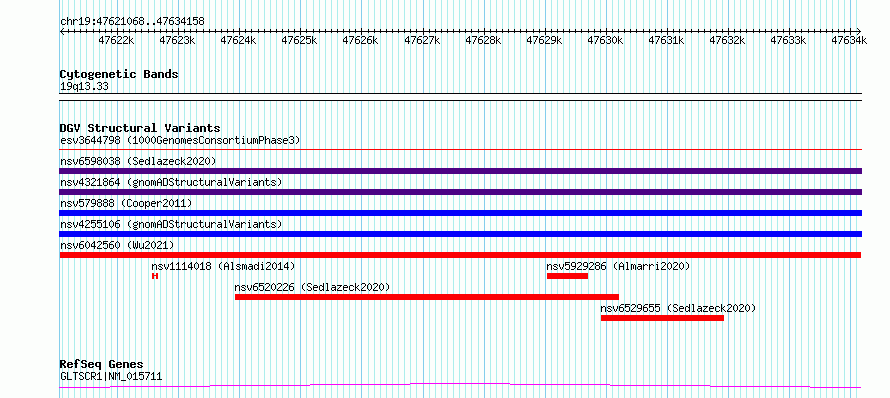
Task: Click the 47634k ruler tick label
Action: (x=849, y=40)
